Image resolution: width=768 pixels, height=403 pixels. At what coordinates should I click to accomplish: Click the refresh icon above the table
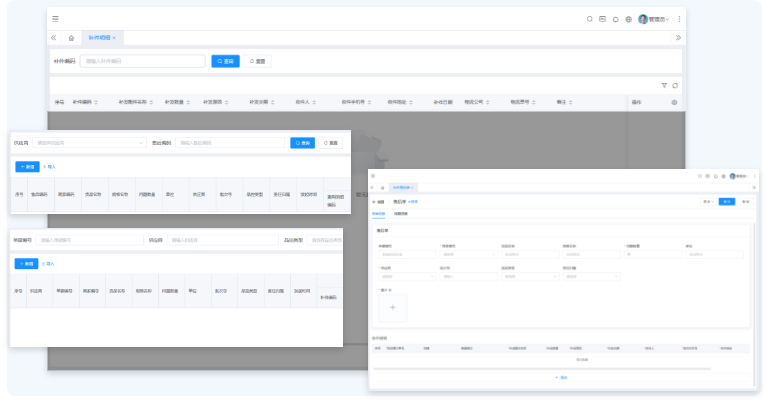[x=675, y=85]
